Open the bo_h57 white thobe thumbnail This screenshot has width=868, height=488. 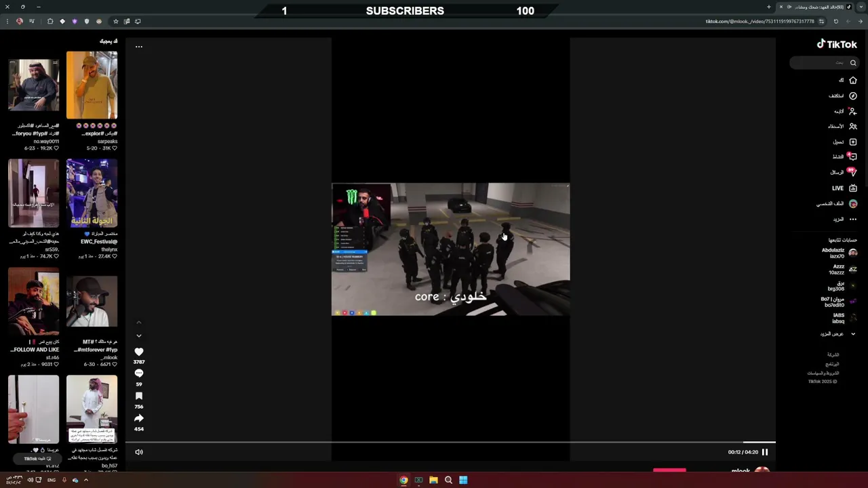point(92,409)
